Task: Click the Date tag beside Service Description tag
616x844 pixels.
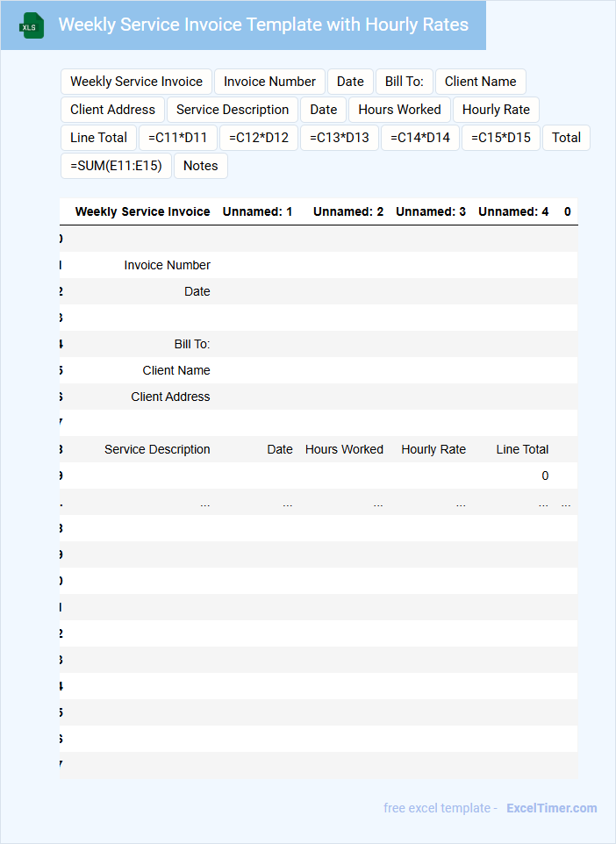Action: [x=324, y=110]
